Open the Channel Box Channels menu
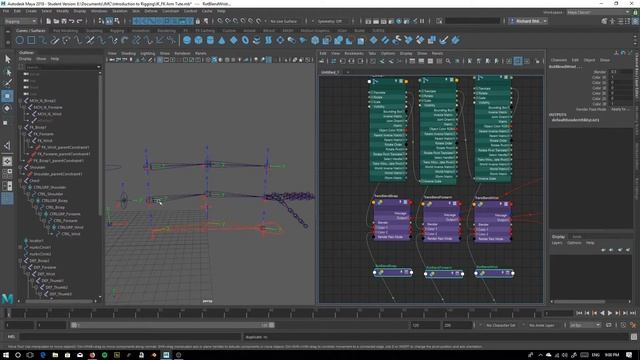The height and width of the screenshot is (360, 640). 559,60
